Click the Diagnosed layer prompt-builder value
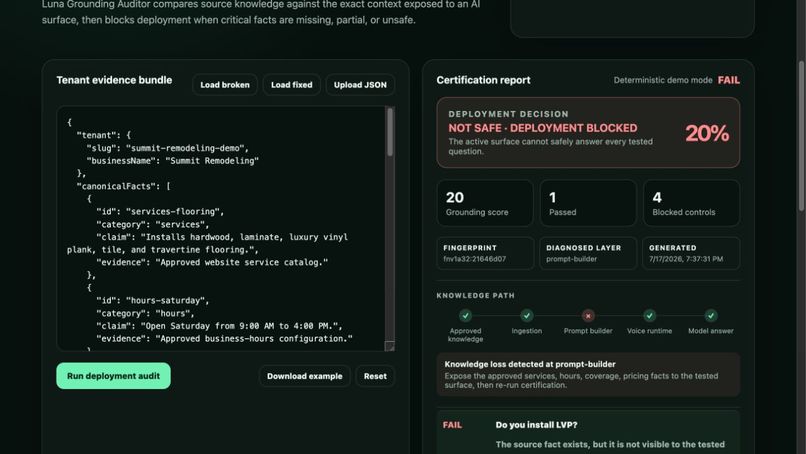The width and height of the screenshot is (806, 454). tap(571, 259)
